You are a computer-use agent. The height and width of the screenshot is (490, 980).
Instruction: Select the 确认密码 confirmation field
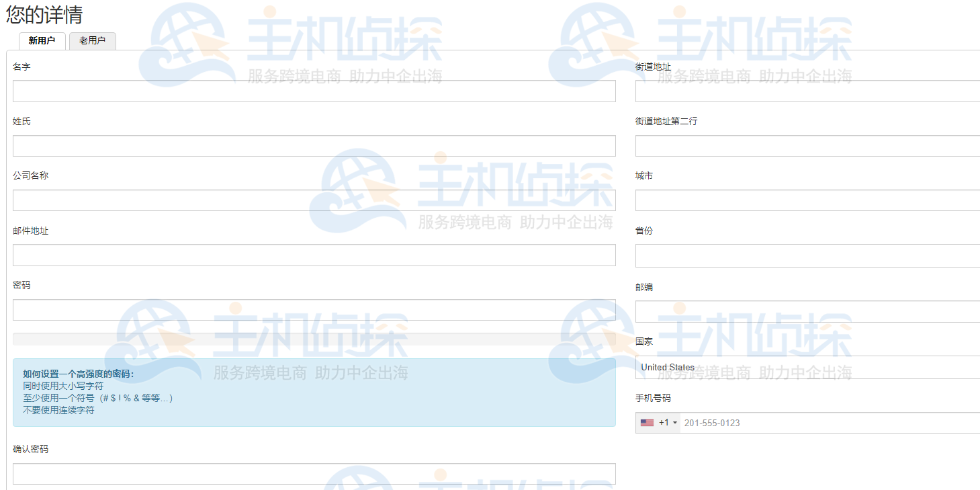coord(314,473)
